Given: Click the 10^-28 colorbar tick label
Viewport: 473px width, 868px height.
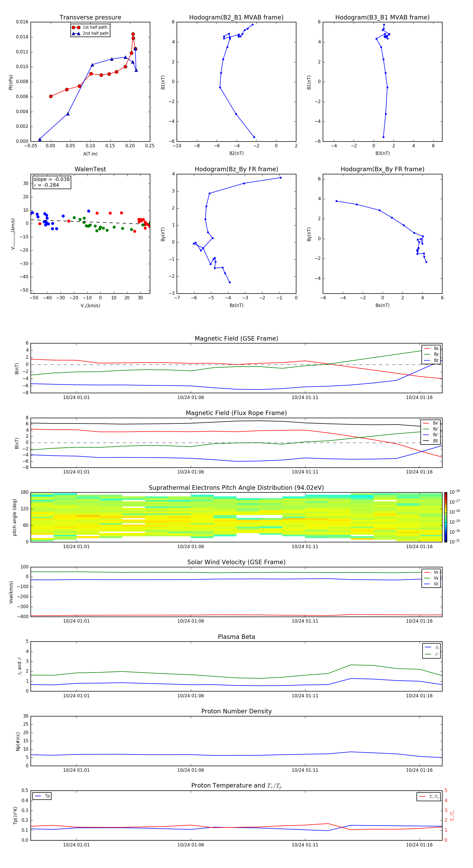Looking at the screenshot, I should click(x=455, y=512).
